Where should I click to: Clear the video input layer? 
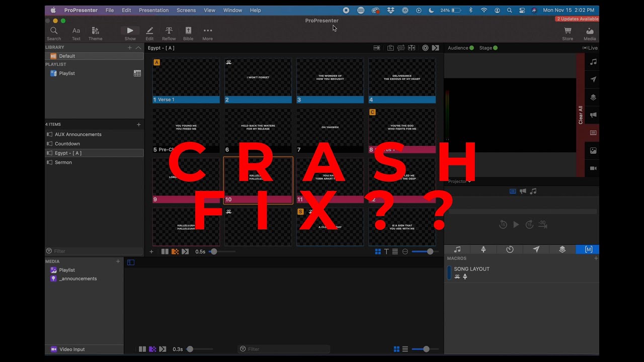[x=593, y=168]
